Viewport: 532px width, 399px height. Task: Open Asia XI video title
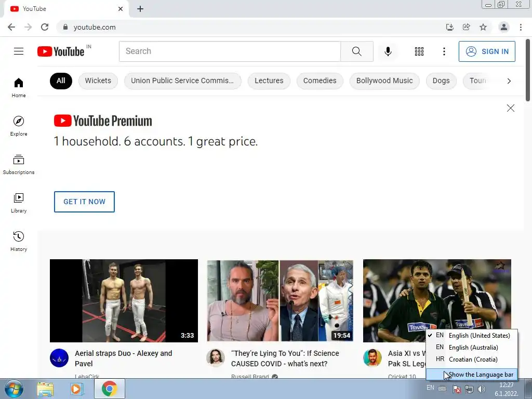(406, 358)
